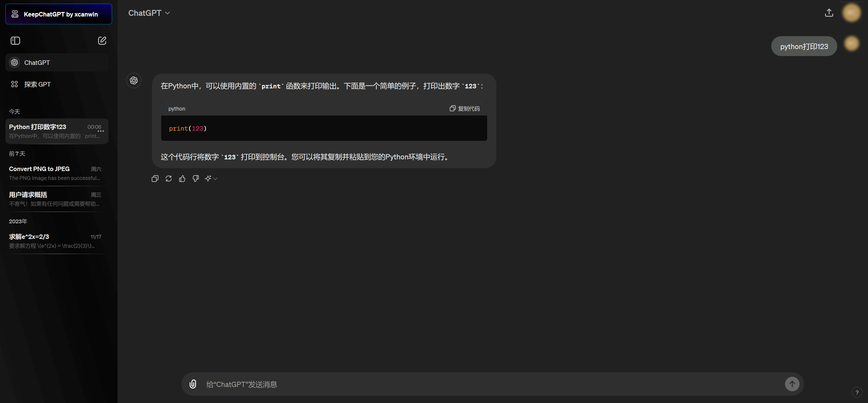Click the send message arrow button
This screenshot has width=868, height=403.
(792, 384)
